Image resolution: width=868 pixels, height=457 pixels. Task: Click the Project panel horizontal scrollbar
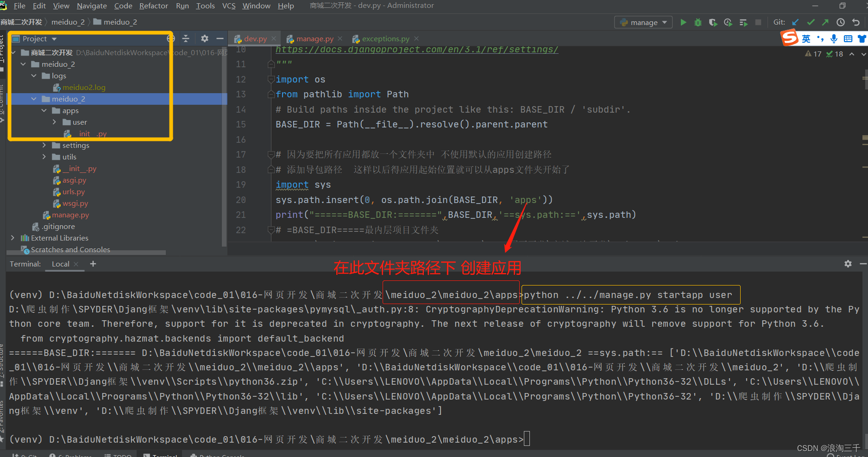[86, 253]
